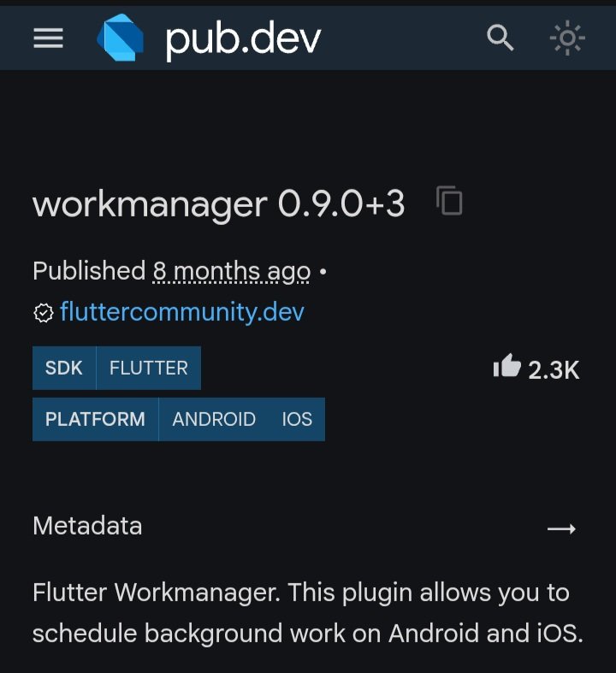Open the search magnifier icon
The width and height of the screenshot is (616, 673).
coord(500,38)
